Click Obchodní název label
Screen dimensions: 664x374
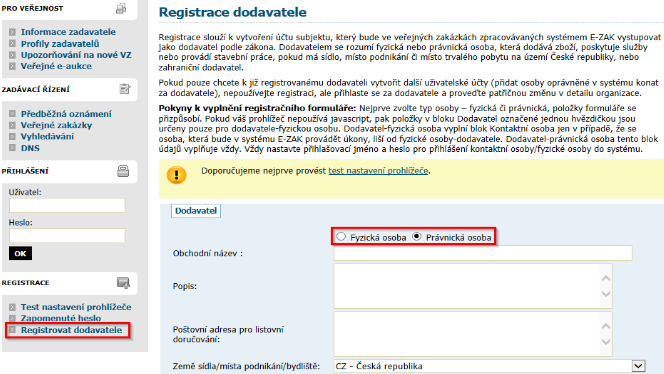208,253
